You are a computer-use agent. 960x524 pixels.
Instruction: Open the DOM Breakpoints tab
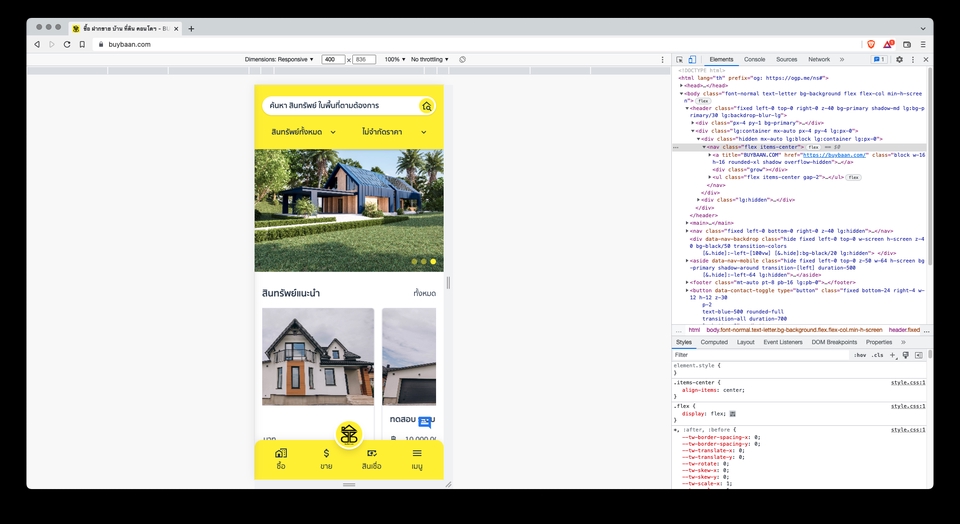[x=834, y=342]
